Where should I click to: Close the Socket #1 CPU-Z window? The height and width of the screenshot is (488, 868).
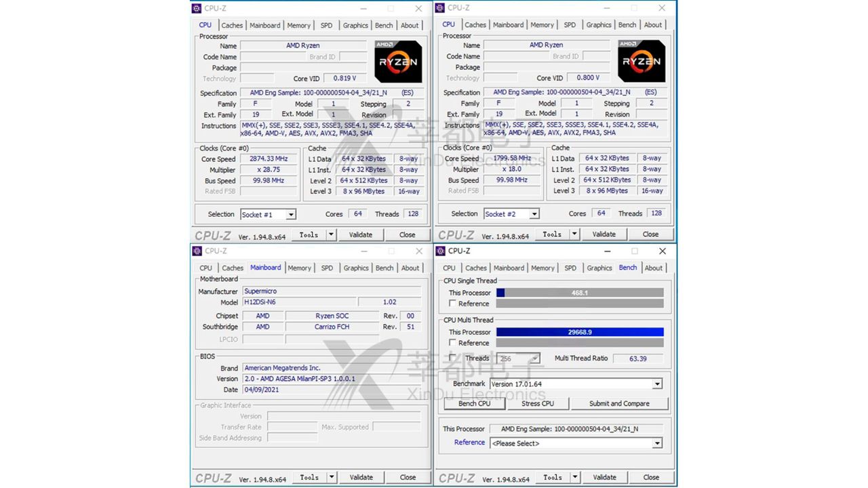[418, 8]
